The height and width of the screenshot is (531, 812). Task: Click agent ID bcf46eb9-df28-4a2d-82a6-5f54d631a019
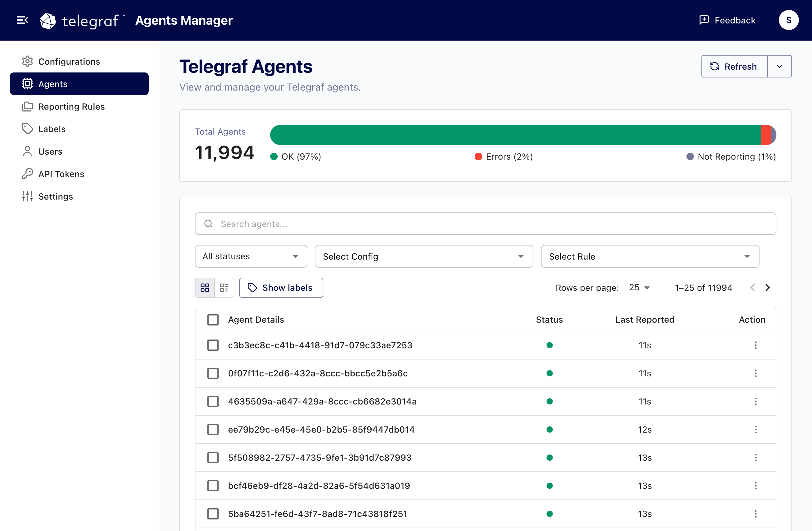pyautogui.click(x=319, y=486)
